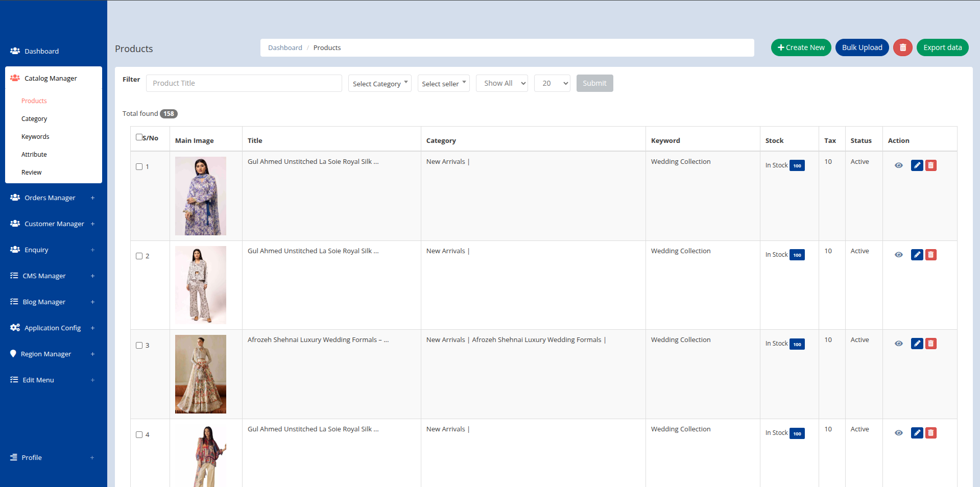Screen dimensions: 980x487
Task: Click delete trash icon for row 2
Action: tap(930, 255)
